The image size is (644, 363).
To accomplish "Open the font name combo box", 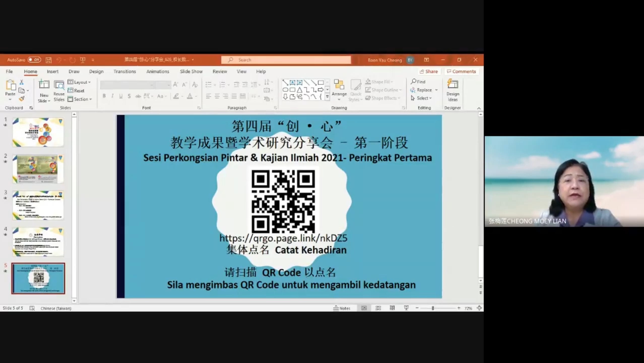I will coord(127,85).
